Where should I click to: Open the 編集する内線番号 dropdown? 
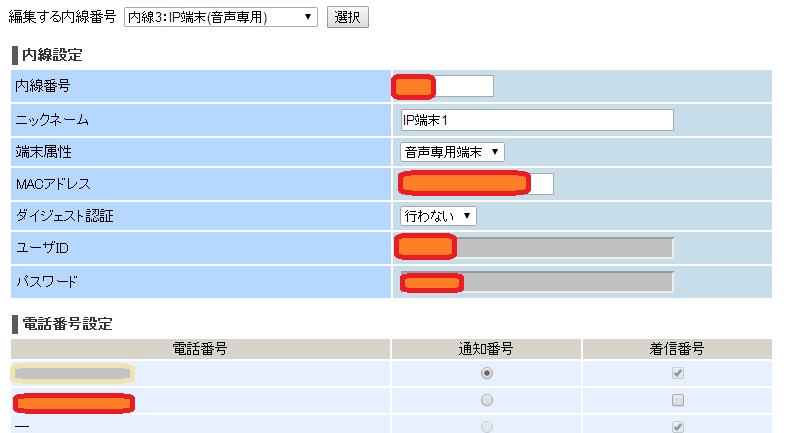[x=220, y=18]
